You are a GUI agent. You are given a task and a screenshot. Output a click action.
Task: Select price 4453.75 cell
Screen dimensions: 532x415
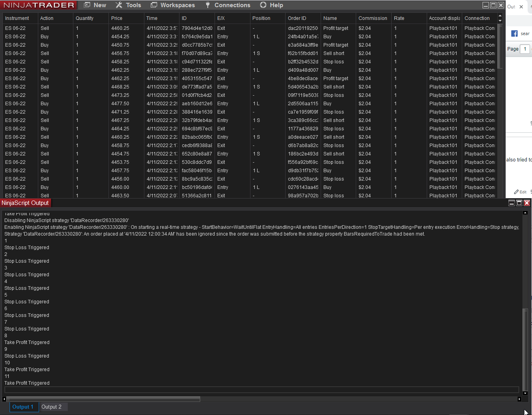[x=126, y=162]
